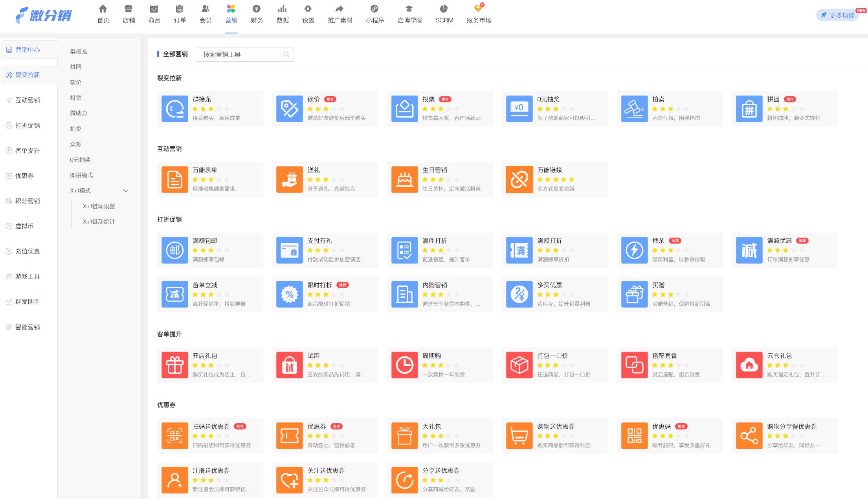Select the 万能链接 link icon

click(519, 180)
